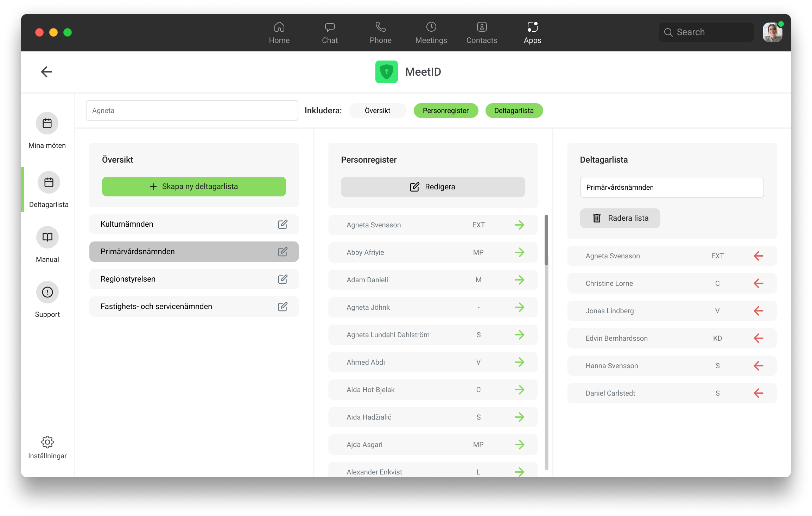
Task: Toggle the Översikt filter pill
Action: 378,110
